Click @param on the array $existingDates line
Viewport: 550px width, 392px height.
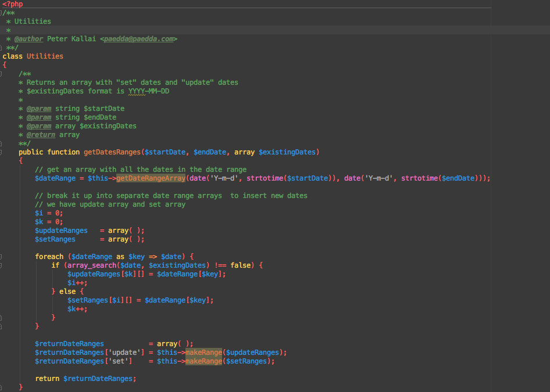pyautogui.click(x=39, y=126)
